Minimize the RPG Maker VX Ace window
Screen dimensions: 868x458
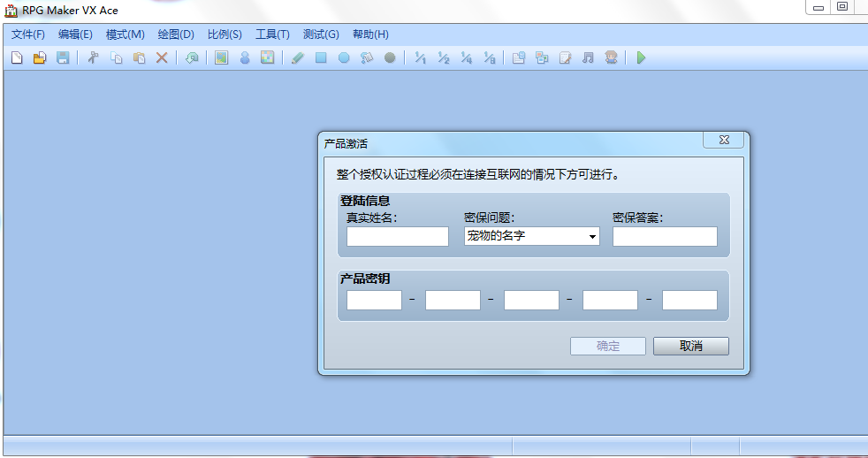click(x=819, y=7)
